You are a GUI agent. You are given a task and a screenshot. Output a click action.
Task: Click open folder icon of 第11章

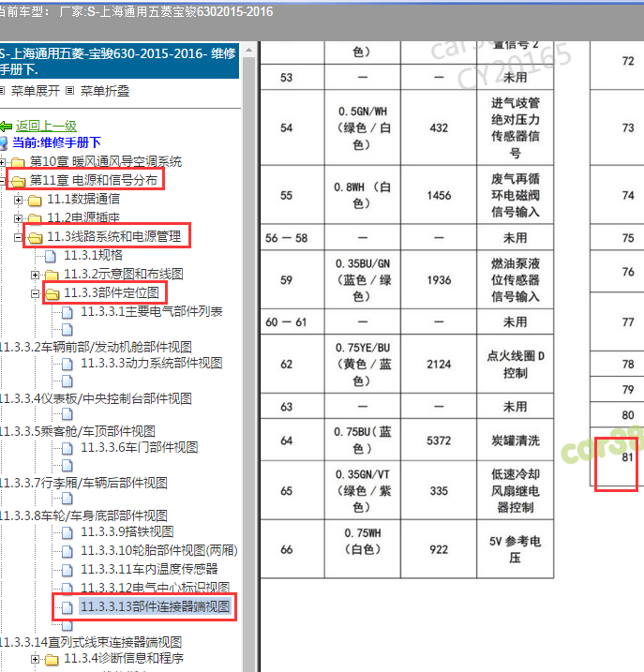(18, 181)
